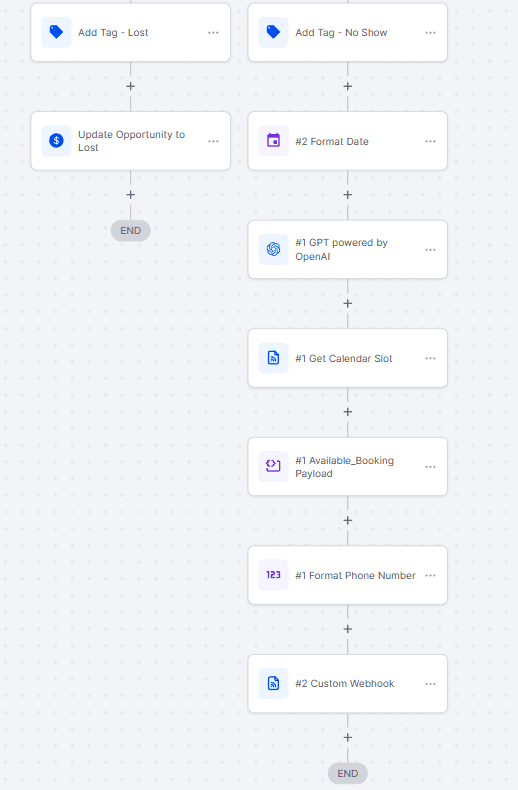The height and width of the screenshot is (790, 518).
Task: Click the webhook icon on #1 Get Calendar Slot
Action: point(274,358)
